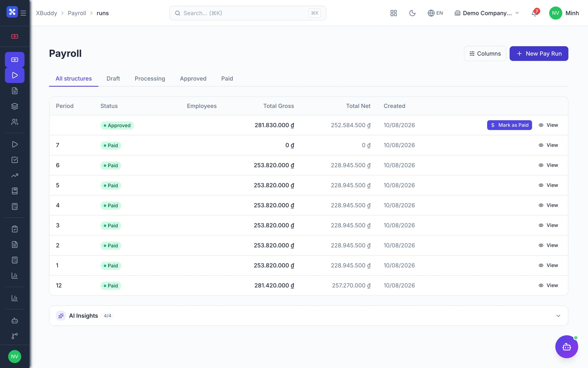
Task: View pay run for period 6
Action: (548, 165)
